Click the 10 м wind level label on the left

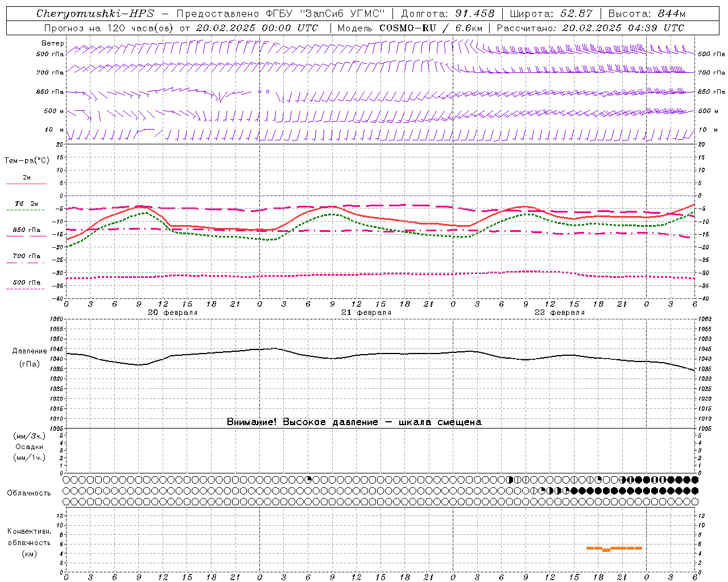coord(54,130)
